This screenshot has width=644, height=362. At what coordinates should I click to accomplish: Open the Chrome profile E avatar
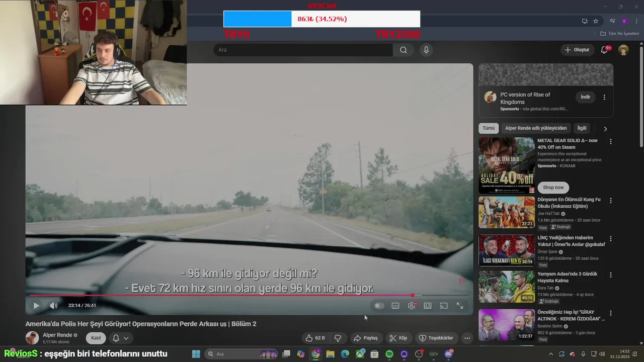click(x=624, y=21)
